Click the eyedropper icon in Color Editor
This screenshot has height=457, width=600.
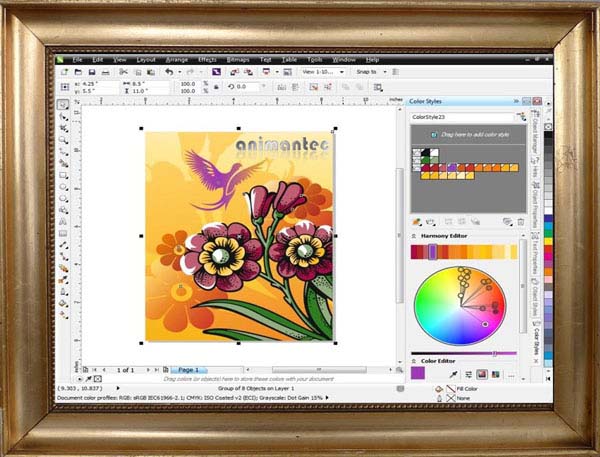coord(454,373)
